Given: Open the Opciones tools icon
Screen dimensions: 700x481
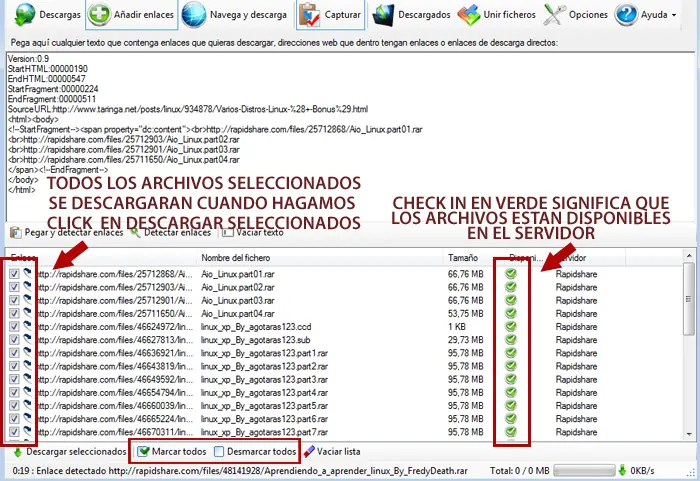Looking at the screenshot, I should tap(554, 14).
